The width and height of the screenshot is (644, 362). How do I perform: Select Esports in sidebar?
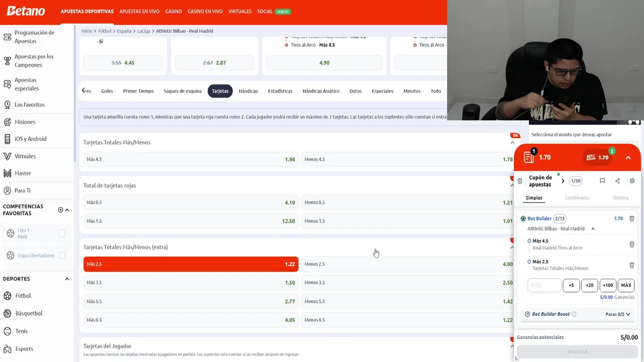(x=24, y=348)
